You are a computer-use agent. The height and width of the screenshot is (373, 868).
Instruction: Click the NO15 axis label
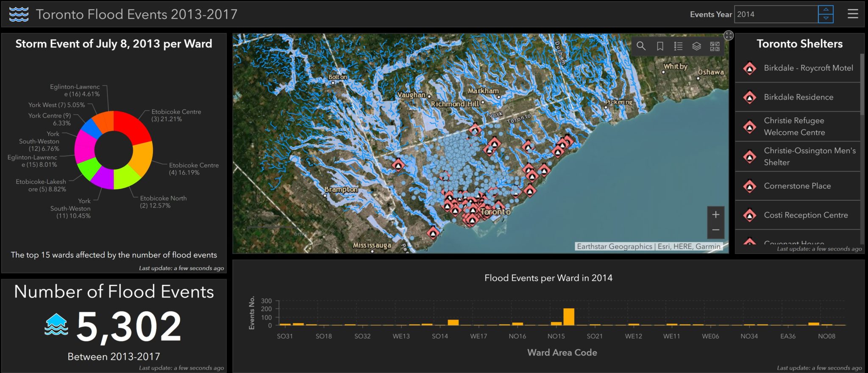coord(556,336)
